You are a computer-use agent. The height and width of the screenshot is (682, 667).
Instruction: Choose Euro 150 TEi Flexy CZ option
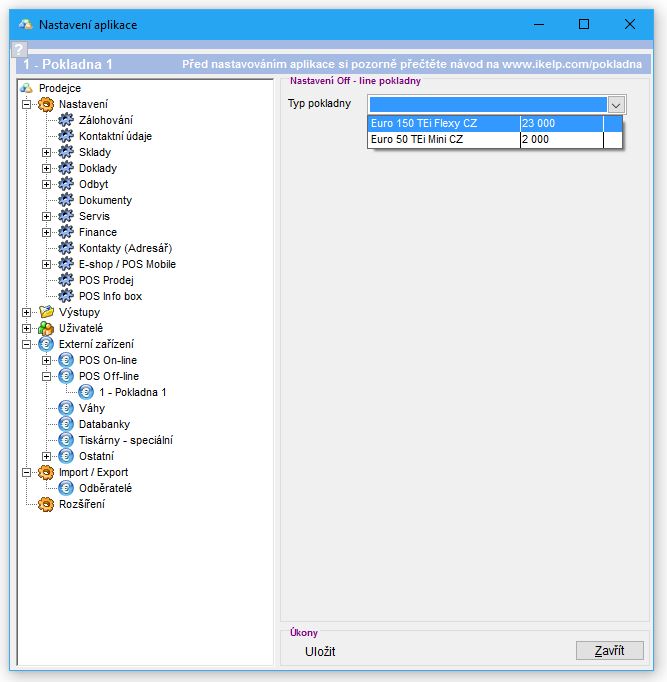pyautogui.click(x=444, y=123)
